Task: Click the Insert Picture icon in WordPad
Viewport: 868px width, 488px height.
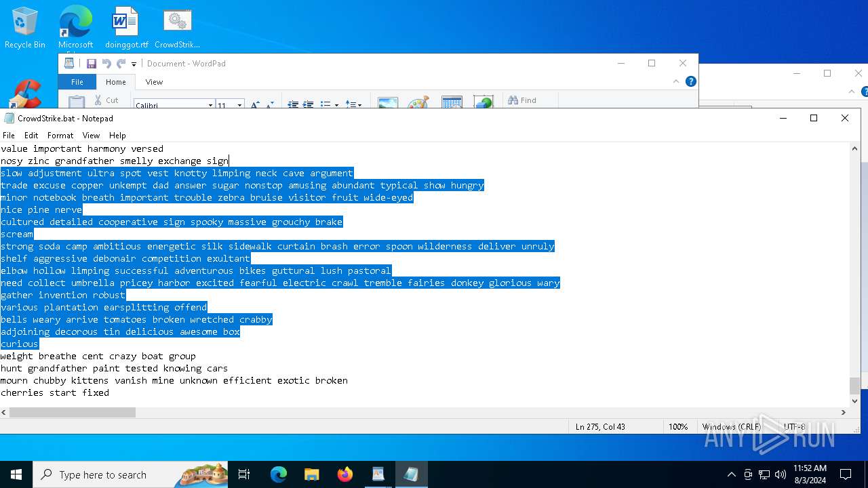Action: coord(388,102)
